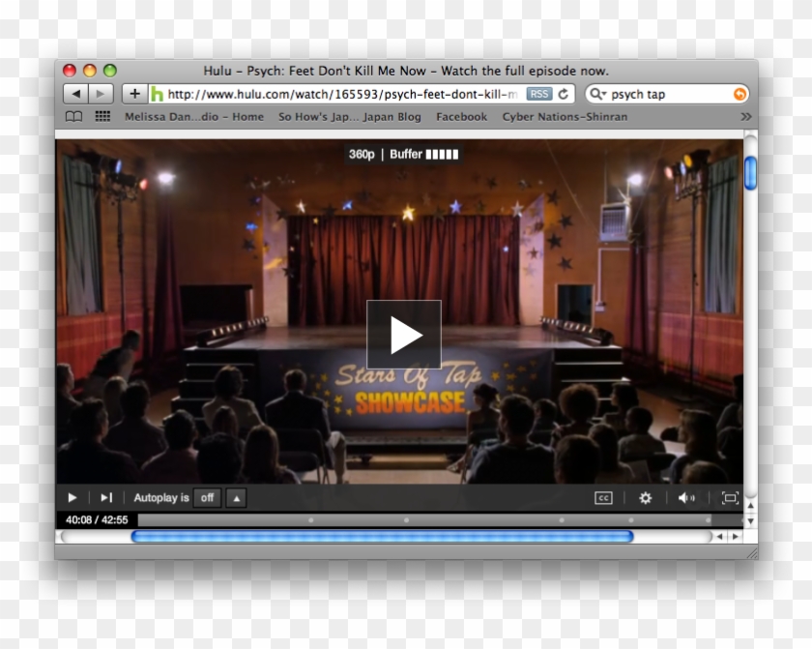This screenshot has width=812, height=649.
Task: Open the Facebook bookmark
Action: (461, 117)
